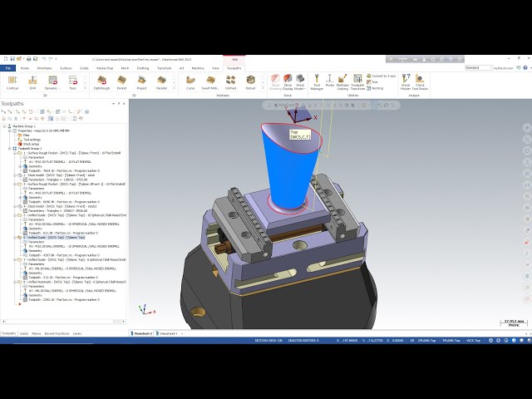The image size is (532, 399).
Task: Switch to the Transform ribbon tab
Action: [x=165, y=68]
